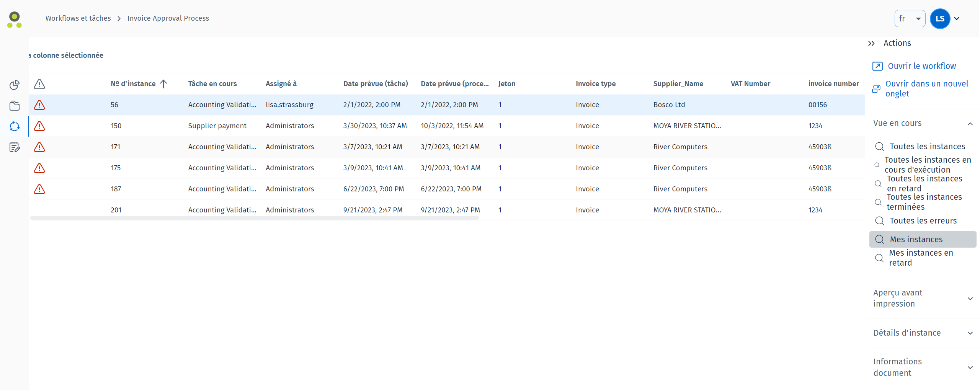Click the LS user avatar
This screenshot has width=980, height=390.
tap(940, 19)
